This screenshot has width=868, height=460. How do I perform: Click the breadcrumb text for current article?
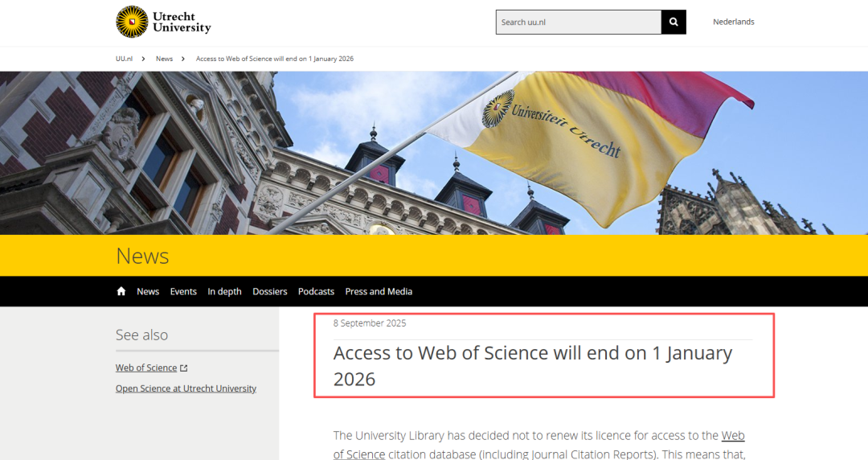(x=275, y=59)
